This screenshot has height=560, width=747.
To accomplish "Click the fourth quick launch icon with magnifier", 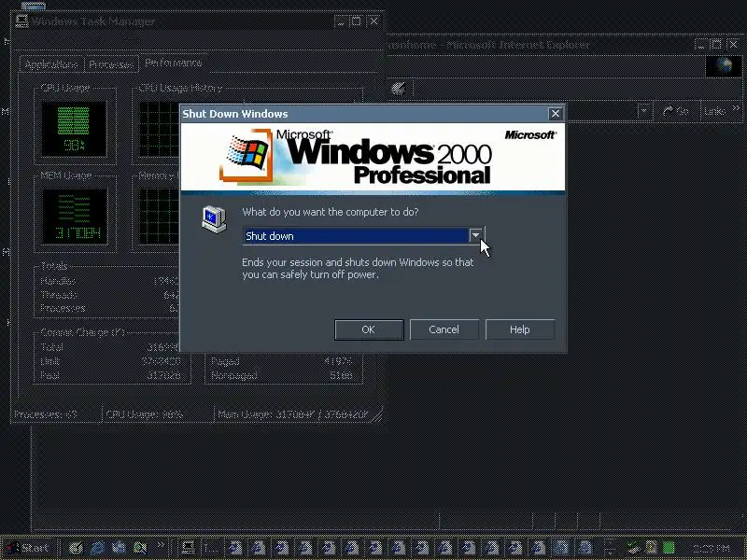I will tap(140, 548).
